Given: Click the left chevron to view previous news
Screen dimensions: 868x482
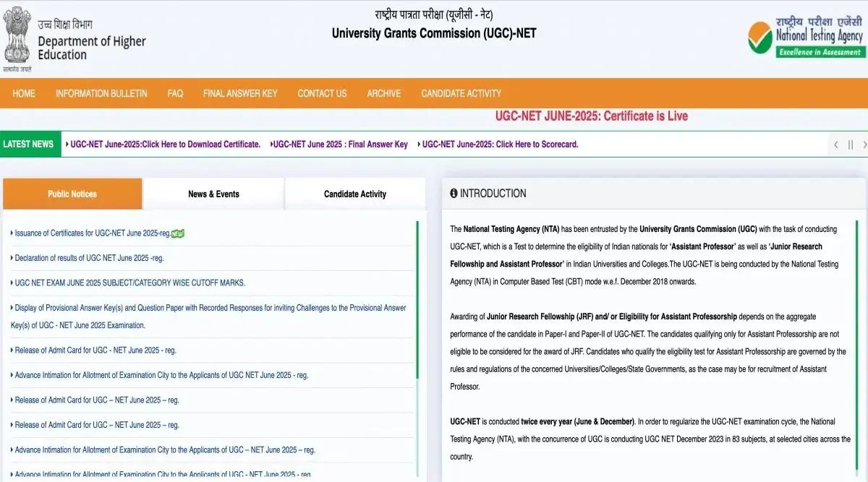Looking at the screenshot, I should [x=836, y=144].
